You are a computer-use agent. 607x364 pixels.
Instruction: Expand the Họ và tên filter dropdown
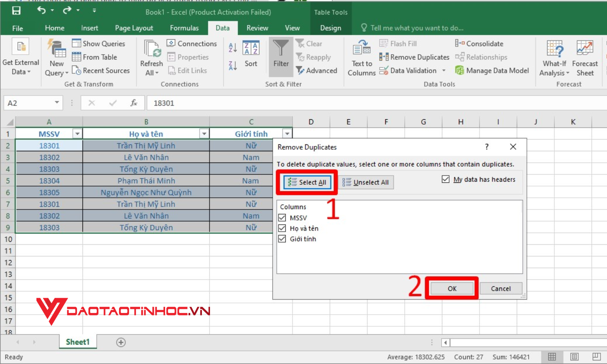tap(204, 134)
